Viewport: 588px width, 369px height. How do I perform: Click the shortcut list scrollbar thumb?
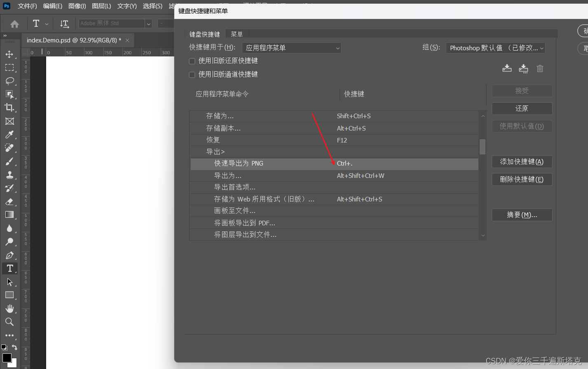(483, 147)
